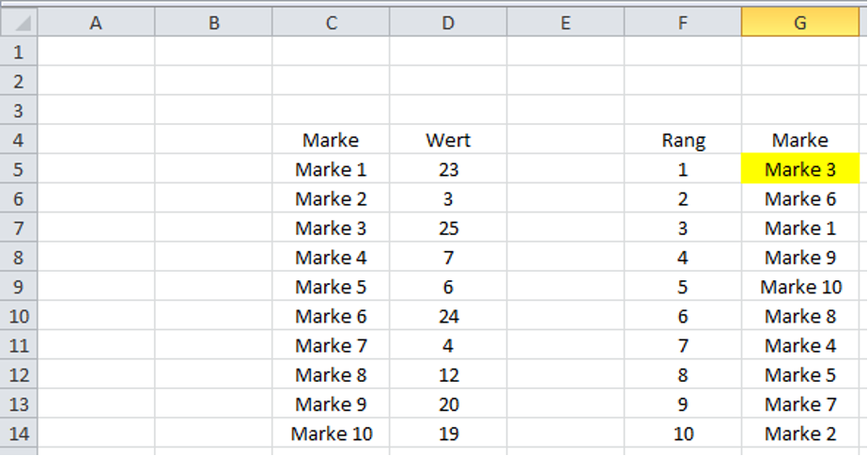868x456 pixels.
Task: Select row 5 header
Action: click(19, 169)
